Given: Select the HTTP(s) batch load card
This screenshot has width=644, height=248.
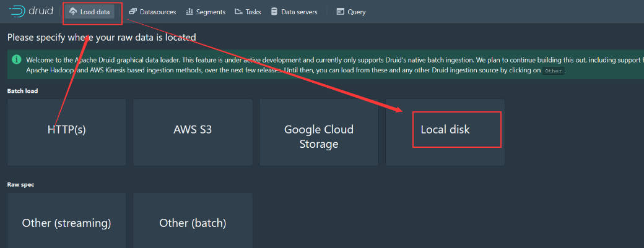Looking at the screenshot, I should coord(66,132).
